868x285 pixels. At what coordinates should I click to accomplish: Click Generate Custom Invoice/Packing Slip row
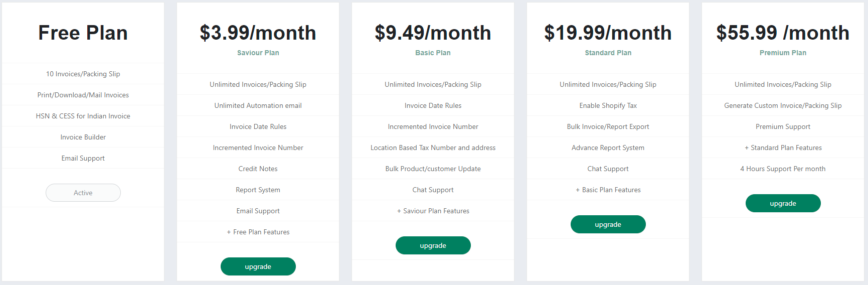pos(783,105)
